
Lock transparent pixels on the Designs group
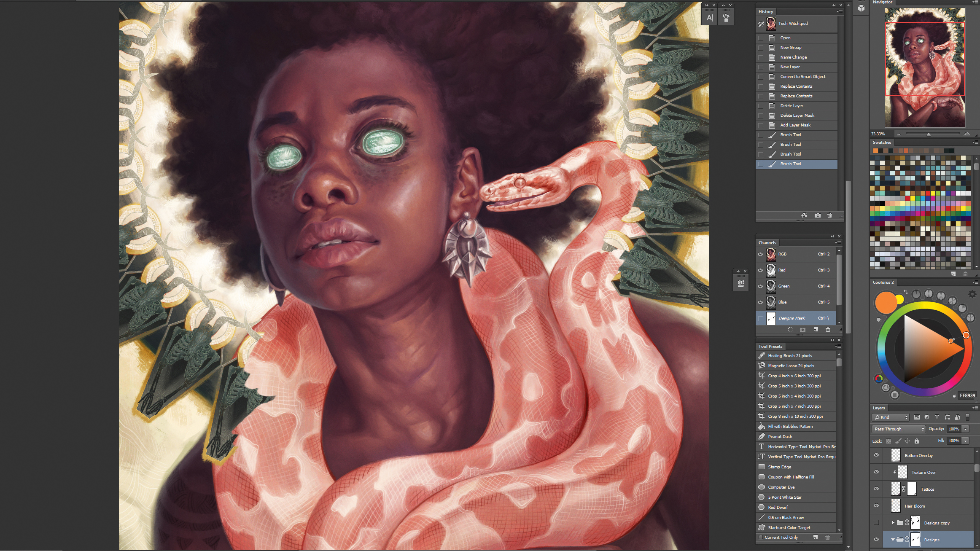[x=888, y=441]
